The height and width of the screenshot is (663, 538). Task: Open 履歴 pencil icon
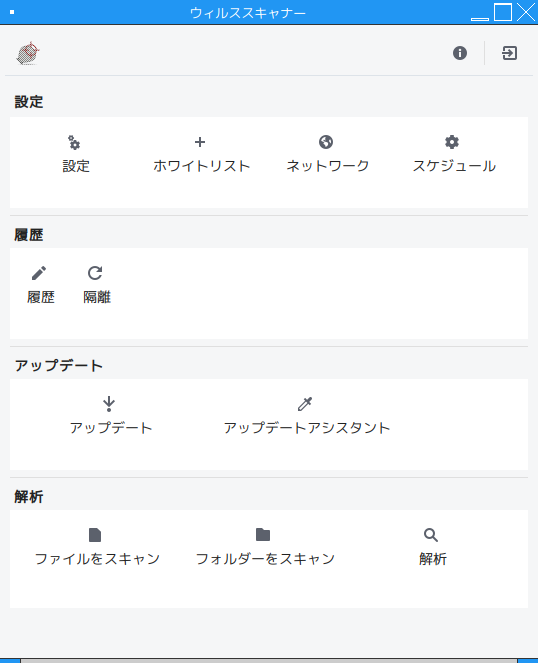coord(39,273)
